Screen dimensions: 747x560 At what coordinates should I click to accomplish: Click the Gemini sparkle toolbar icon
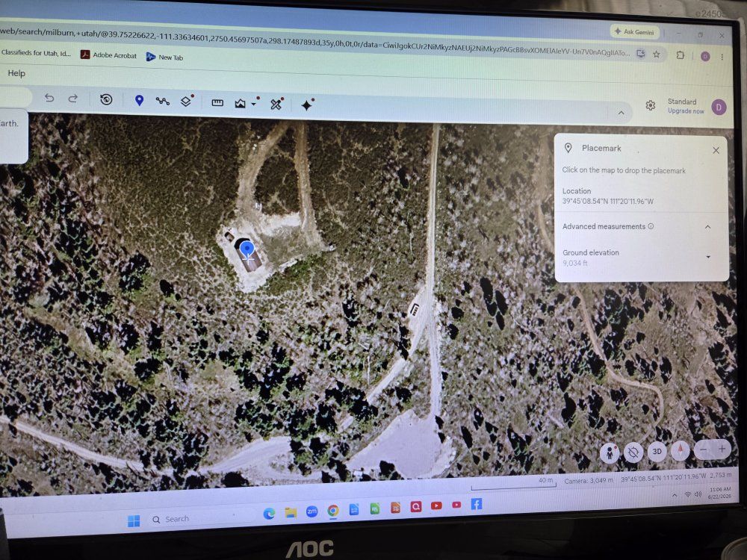coord(307,105)
